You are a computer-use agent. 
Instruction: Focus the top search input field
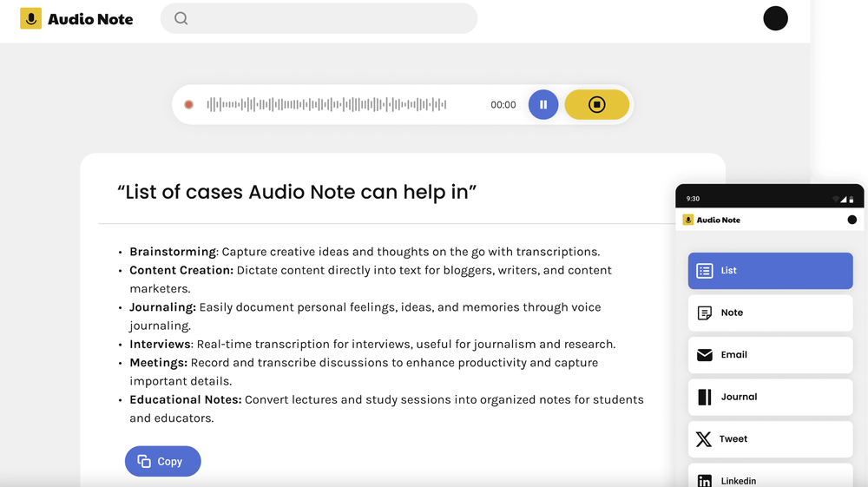pyautogui.click(x=319, y=19)
